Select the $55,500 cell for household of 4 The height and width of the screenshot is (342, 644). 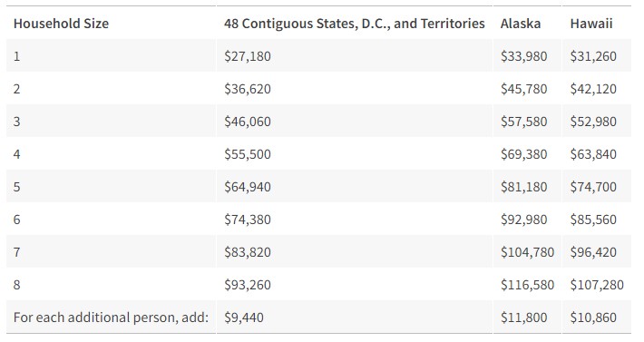tap(248, 154)
